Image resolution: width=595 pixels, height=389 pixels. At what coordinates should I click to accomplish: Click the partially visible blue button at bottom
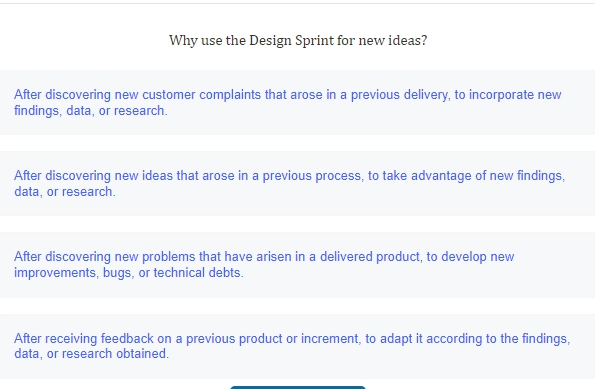tap(298, 387)
